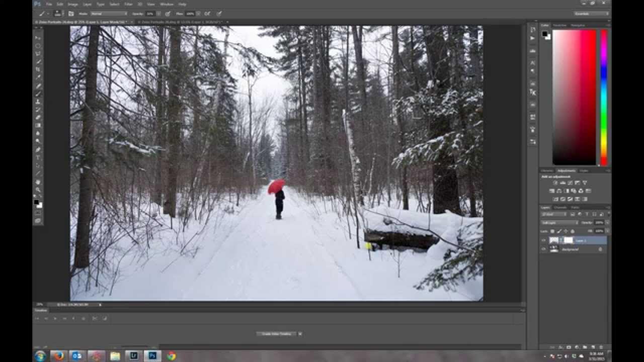This screenshot has height=362, width=644.
Task: Select the Horizontal Type tool
Action: [38, 157]
